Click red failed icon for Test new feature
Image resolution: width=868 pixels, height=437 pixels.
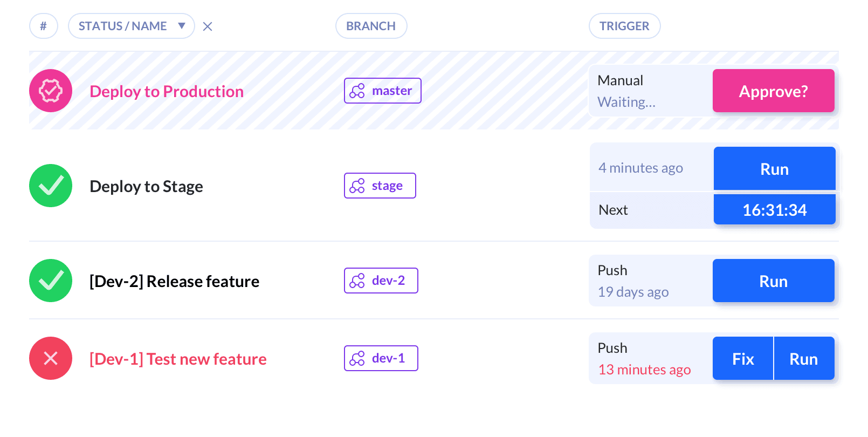coord(51,358)
